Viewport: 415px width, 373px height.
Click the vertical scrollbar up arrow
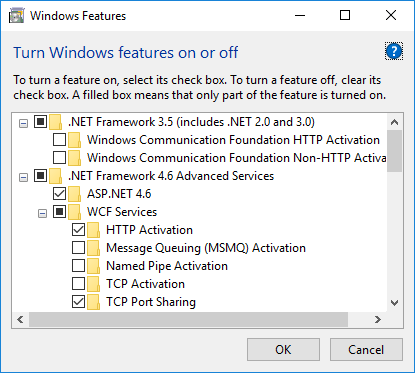395,122
